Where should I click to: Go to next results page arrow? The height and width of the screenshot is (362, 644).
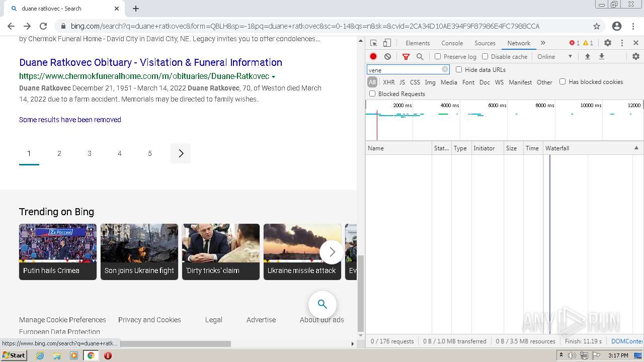click(181, 153)
